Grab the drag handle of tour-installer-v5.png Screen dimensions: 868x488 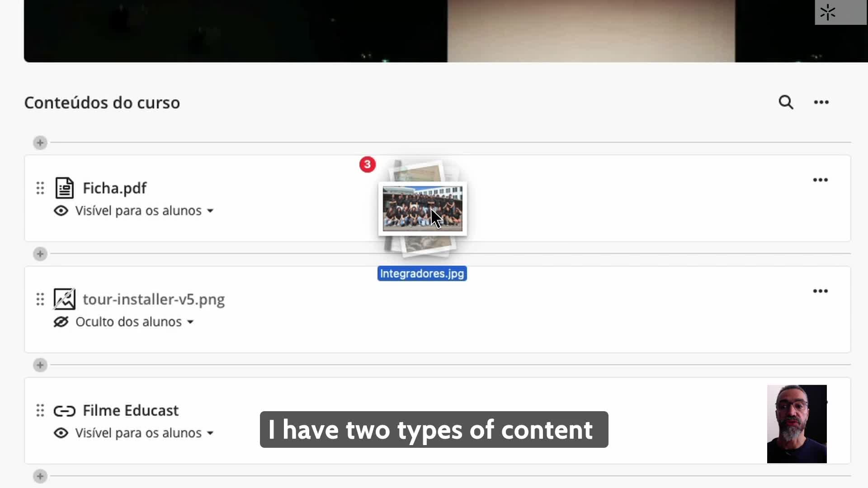pyautogui.click(x=40, y=299)
